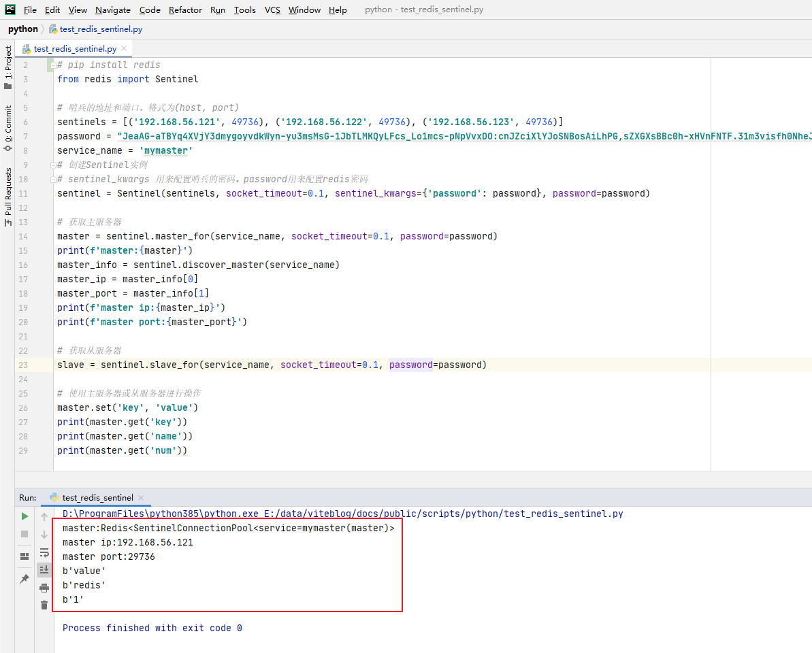Image resolution: width=812 pixels, height=653 pixels.
Task: Click console output b'value'
Action: coord(84,571)
